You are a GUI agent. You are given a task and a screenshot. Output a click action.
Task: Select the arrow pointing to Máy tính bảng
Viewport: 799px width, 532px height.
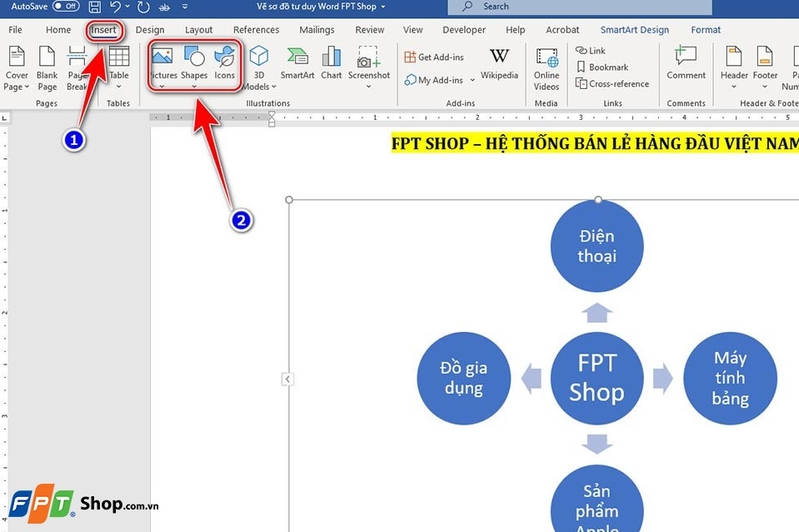pyautogui.click(x=663, y=378)
